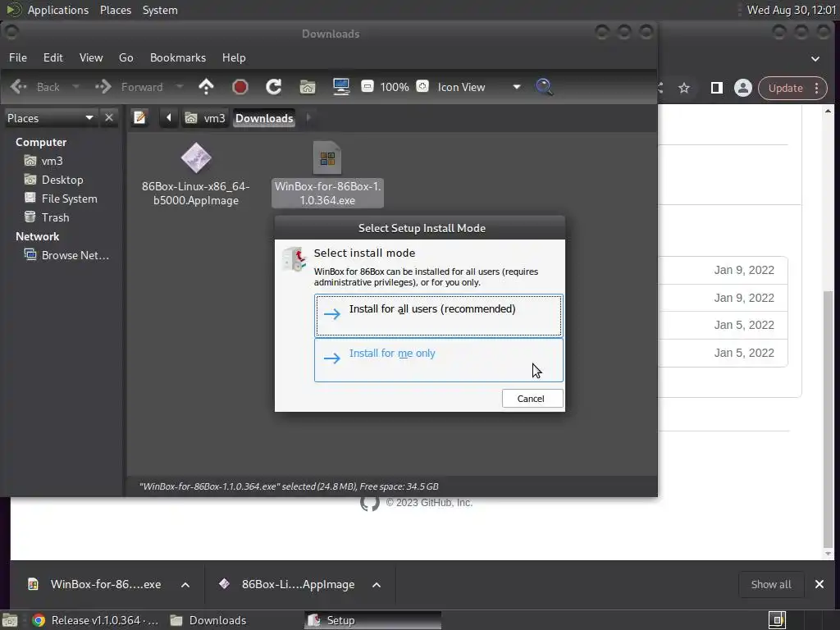This screenshot has height=630, width=840.
Task: Open the Bookmarks menu
Action: 178,57
